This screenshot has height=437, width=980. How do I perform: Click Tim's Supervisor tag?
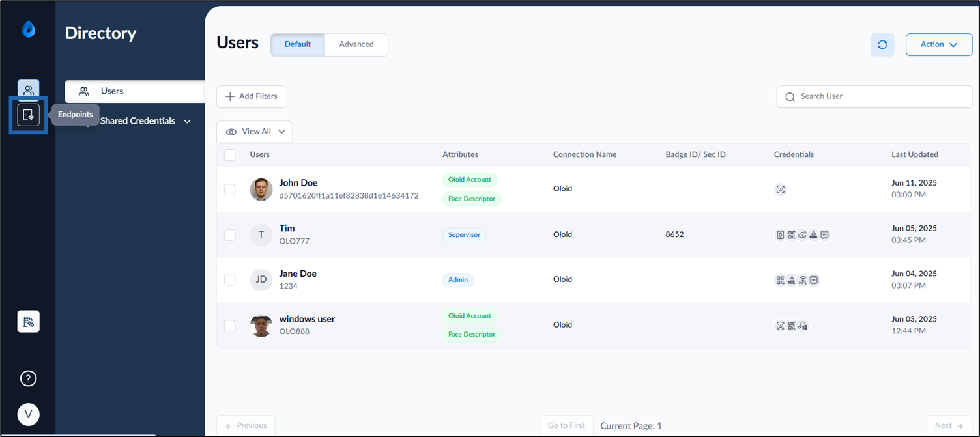464,234
